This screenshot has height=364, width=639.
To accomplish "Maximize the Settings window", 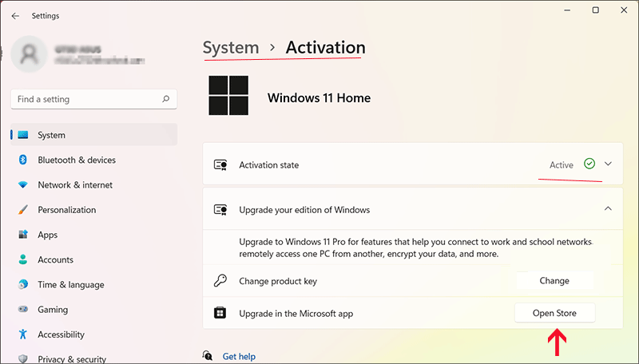I will click(595, 10).
